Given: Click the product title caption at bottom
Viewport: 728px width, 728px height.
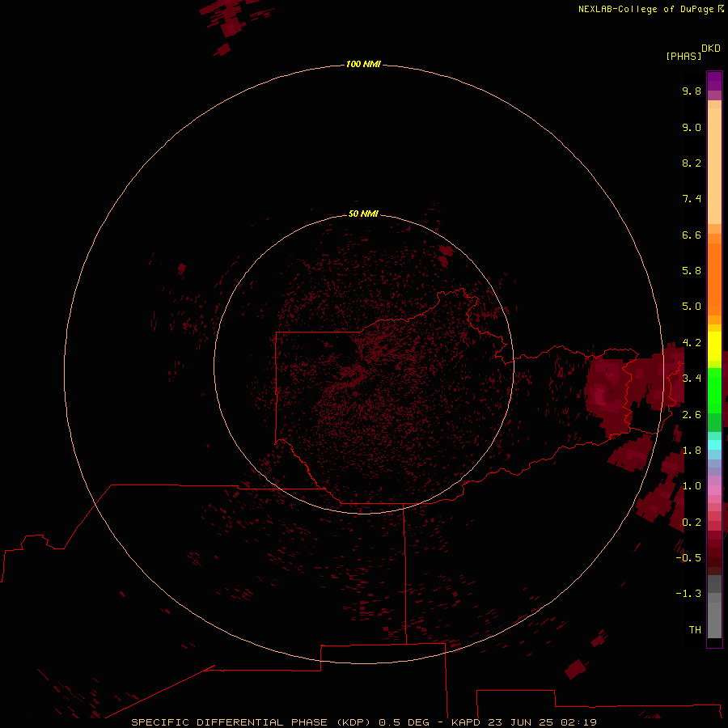Looking at the screenshot, I should tap(363, 722).
